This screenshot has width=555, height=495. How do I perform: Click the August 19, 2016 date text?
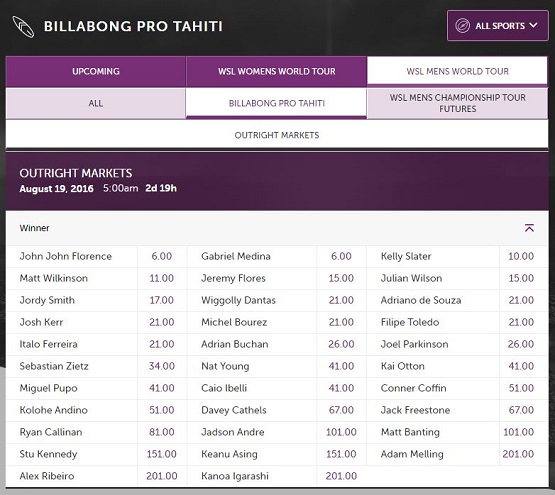coord(57,188)
